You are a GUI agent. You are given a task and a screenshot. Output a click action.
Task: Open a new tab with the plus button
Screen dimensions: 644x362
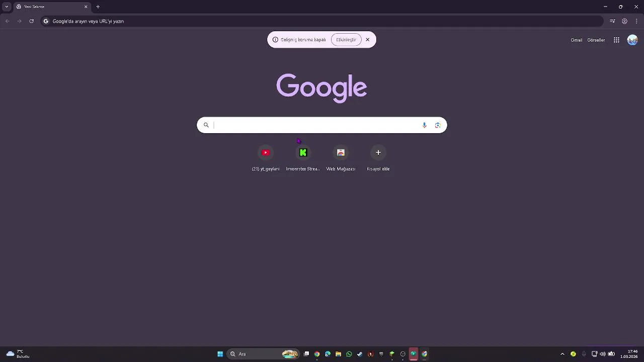[98, 7]
